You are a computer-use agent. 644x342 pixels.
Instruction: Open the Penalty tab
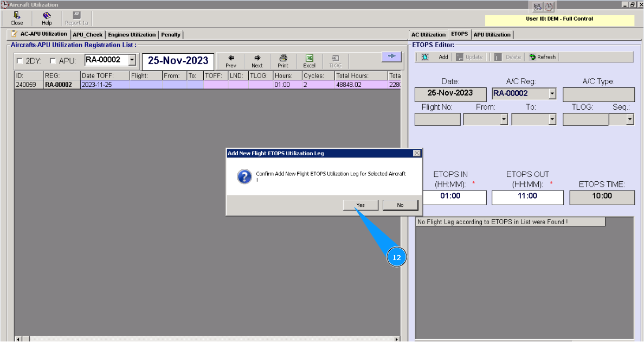click(171, 35)
